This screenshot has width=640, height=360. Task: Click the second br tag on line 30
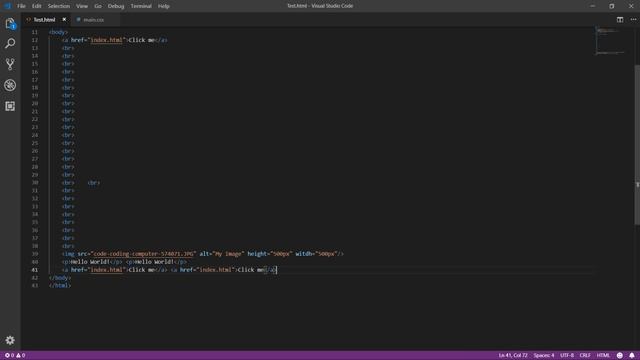click(94, 183)
